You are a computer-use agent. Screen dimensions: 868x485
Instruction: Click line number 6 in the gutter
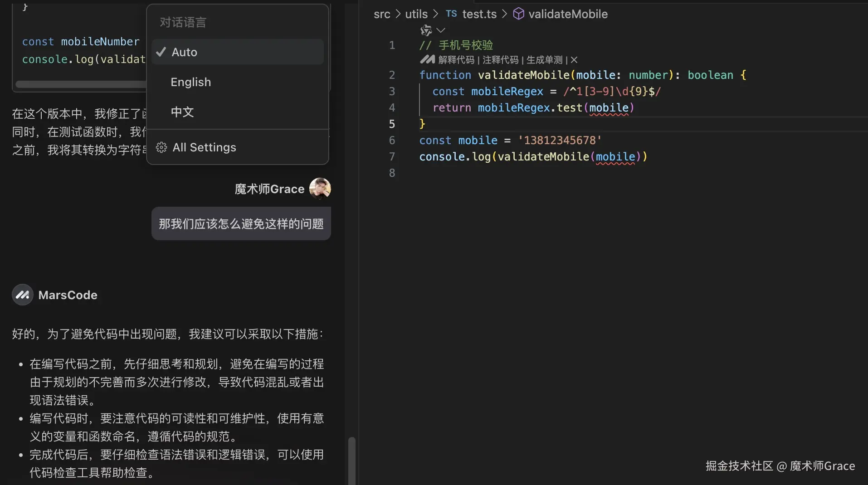[x=392, y=141]
